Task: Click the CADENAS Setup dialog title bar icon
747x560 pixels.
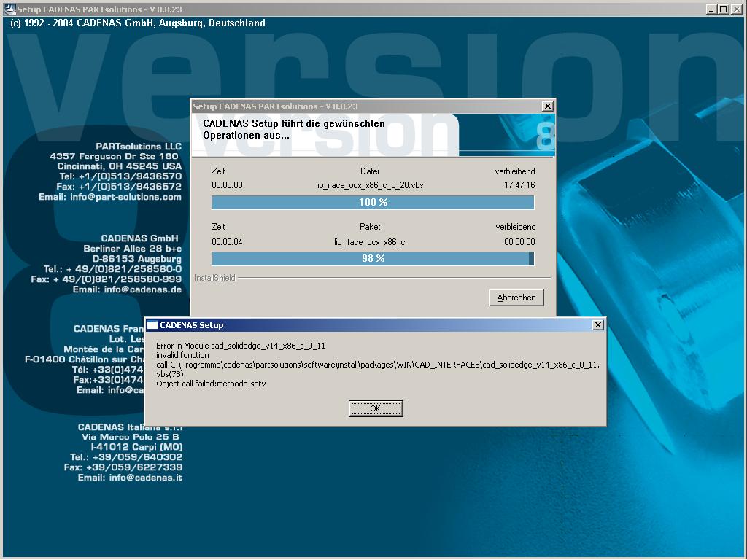Action: coord(152,325)
